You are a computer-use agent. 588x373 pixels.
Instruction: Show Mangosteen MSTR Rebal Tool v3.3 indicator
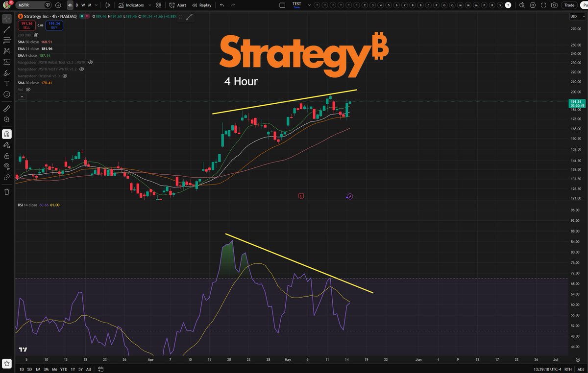click(90, 63)
